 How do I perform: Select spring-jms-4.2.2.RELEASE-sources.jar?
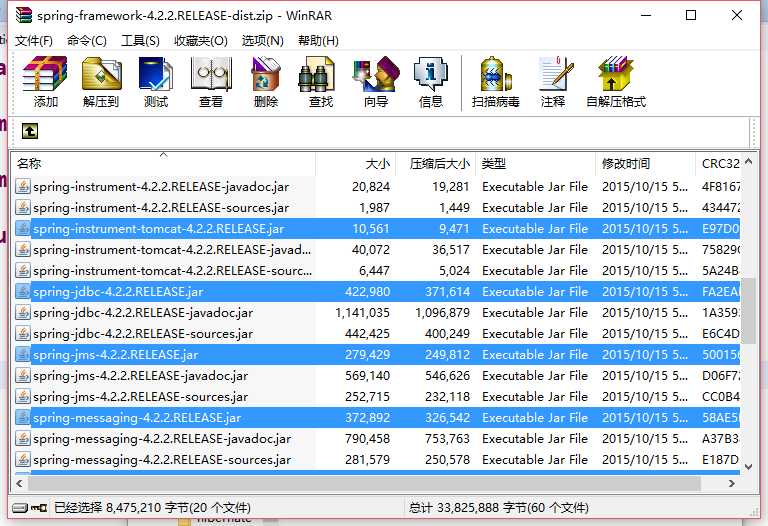[x=376, y=397]
